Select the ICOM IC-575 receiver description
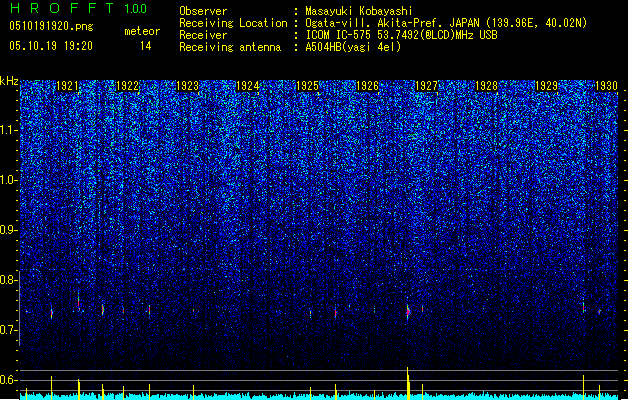This screenshot has height=400, width=629. coord(401,35)
